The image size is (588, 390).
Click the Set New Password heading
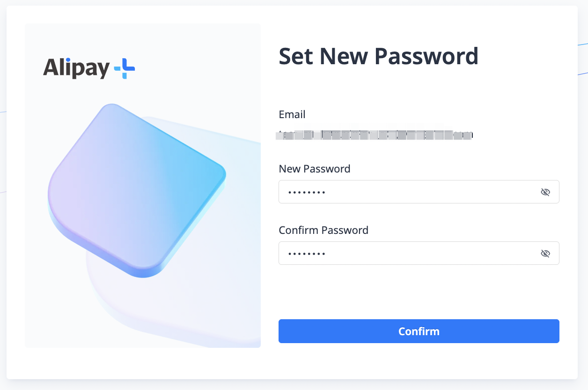point(379,56)
